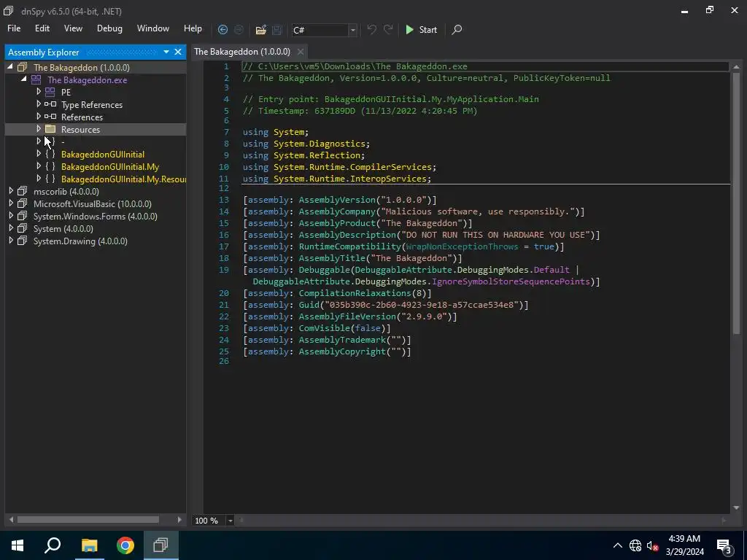Click the dnSpy icon in the taskbar
The height and width of the screenshot is (560, 747).
click(x=161, y=545)
